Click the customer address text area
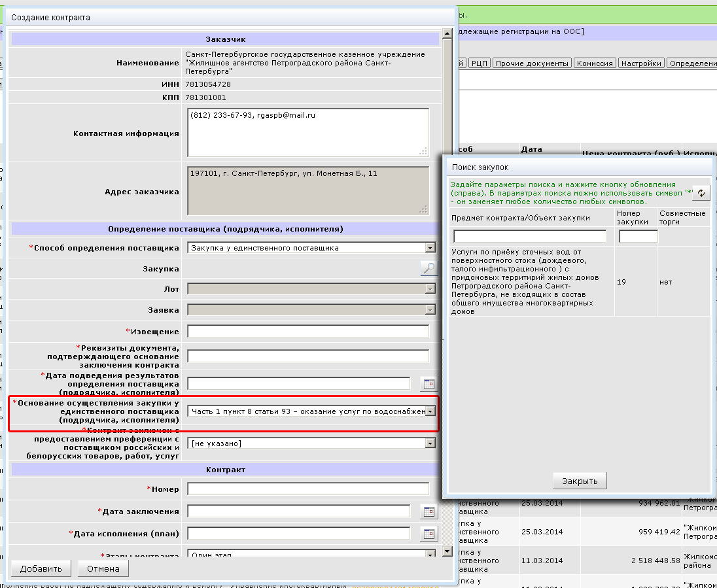 pyautogui.click(x=308, y=191)
